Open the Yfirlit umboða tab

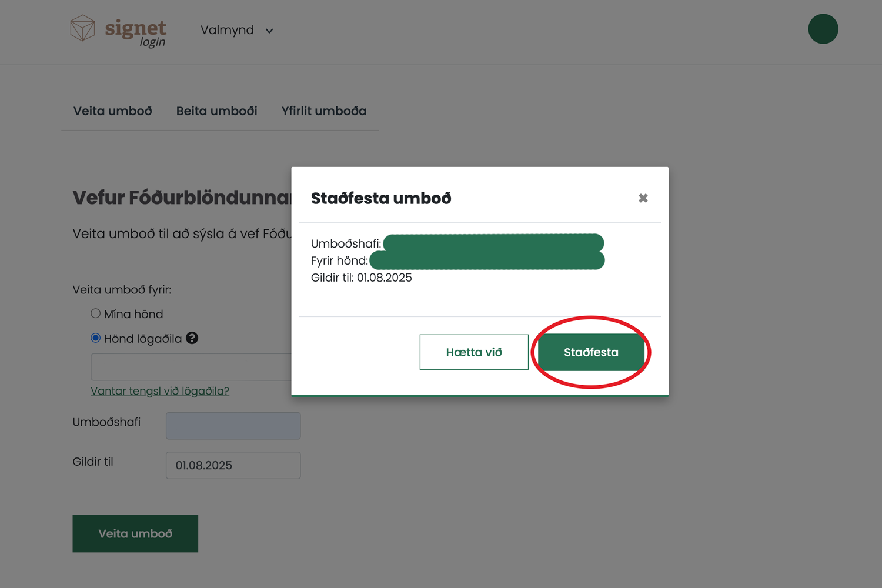tap(323, 111)
